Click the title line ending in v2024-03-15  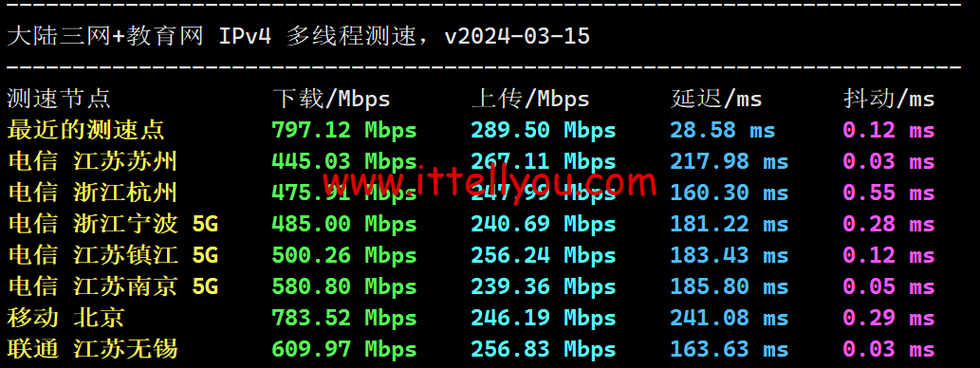299,36
